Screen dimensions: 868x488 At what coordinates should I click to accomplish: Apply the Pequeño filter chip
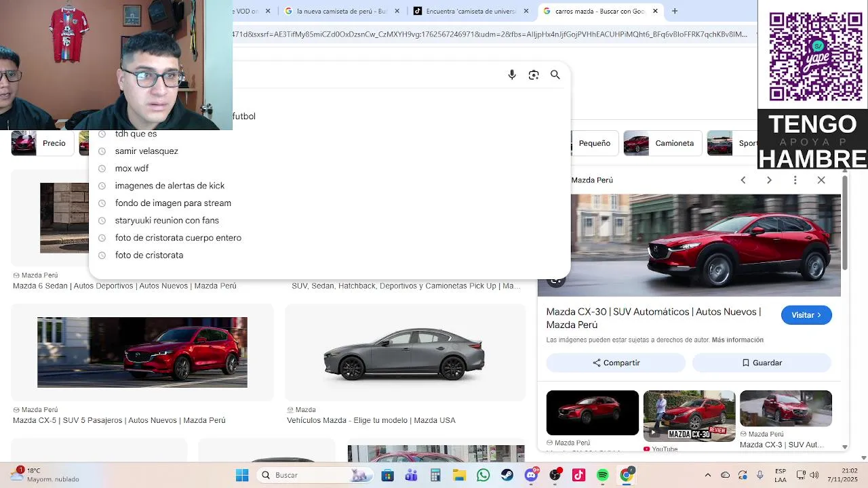click(594, 143)
